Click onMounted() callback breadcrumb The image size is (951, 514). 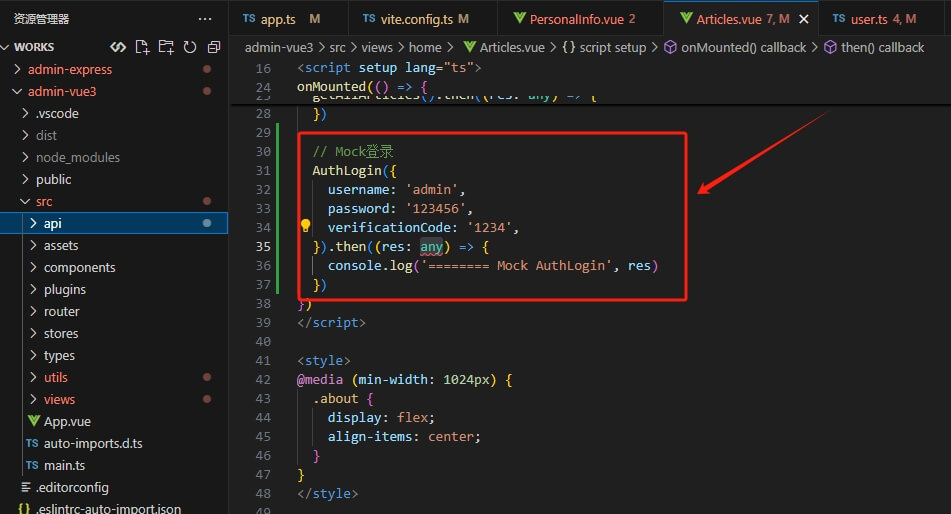click(x=743, y=47)
